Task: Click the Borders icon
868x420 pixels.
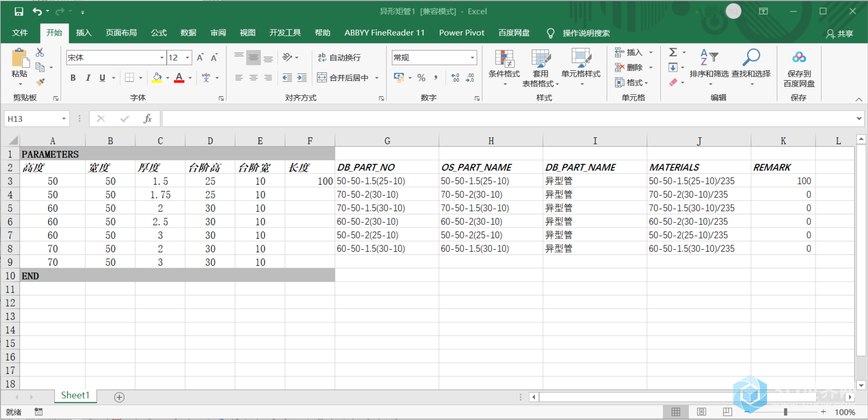Action: pos(129,78)
